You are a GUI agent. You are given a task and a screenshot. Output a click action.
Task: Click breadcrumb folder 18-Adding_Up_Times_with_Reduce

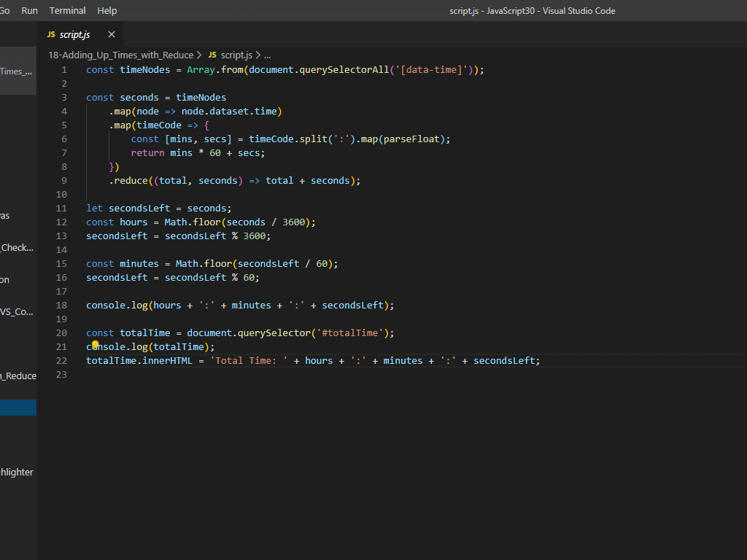(120, 55)
